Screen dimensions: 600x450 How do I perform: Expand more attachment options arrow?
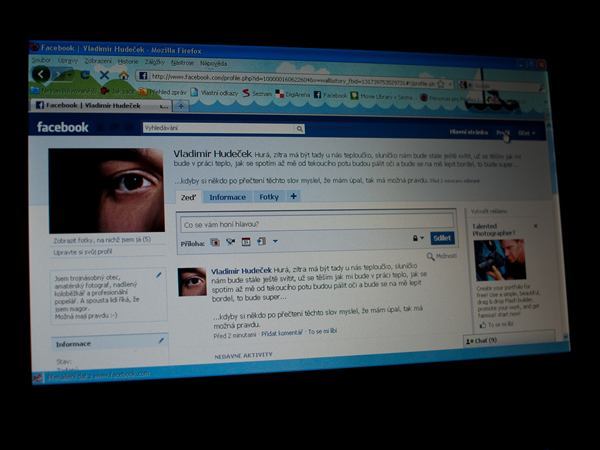[275, 241]
